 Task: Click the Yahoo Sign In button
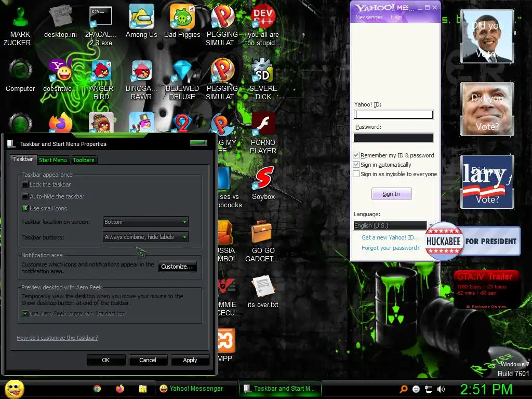pos(391,194)
